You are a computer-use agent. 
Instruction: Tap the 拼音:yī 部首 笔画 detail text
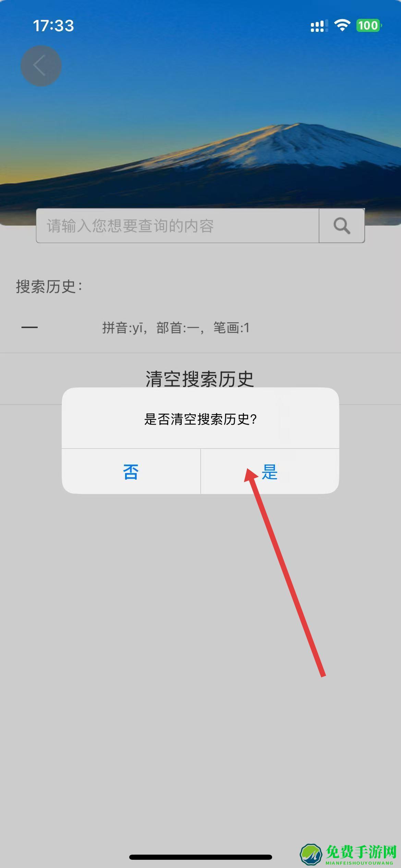(x=176, y=328)
